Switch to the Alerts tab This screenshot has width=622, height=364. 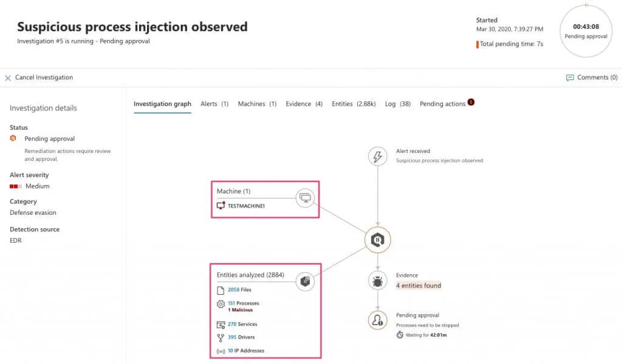214,104
